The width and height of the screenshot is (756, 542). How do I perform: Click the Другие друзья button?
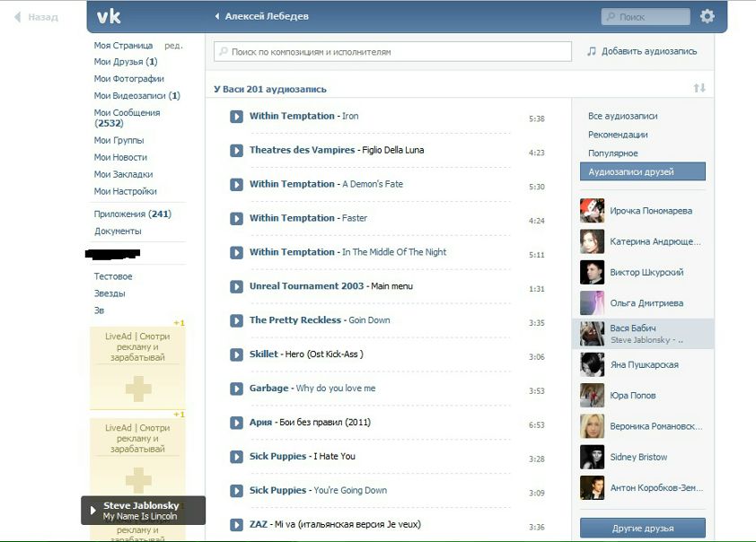point(642,528)
